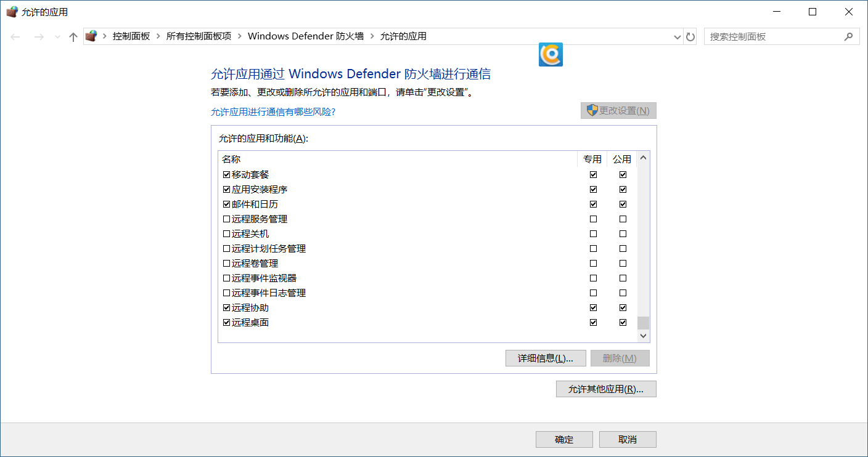Cancel with the 取消 button
Screen dimensions: 868x457
628,439
